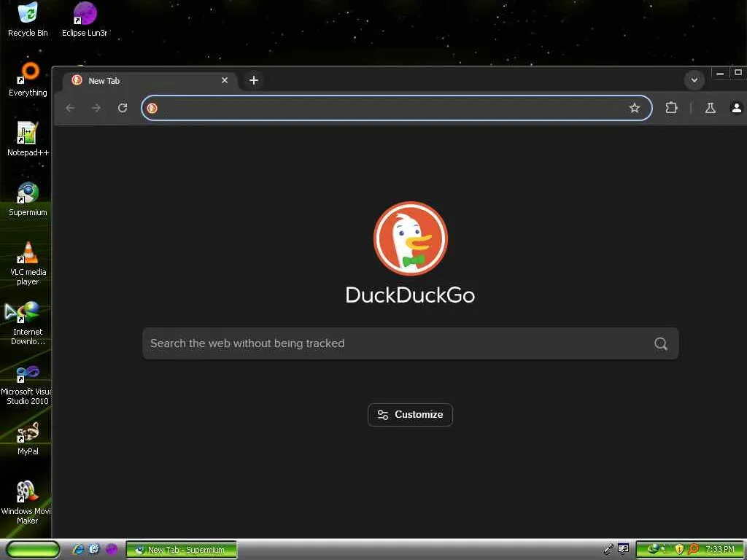Open a new tab with plus button
747x560 pixels.
click(x=254, y=80)
